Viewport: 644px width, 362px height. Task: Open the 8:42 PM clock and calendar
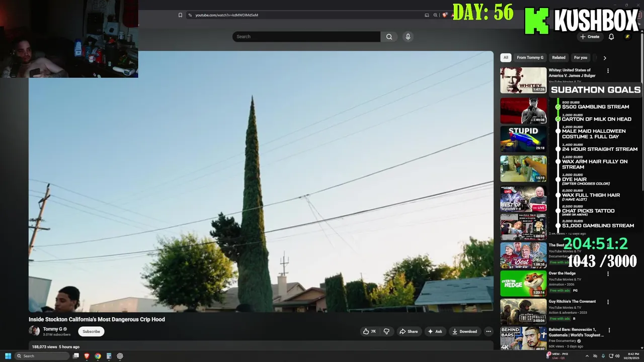click(632, 356)
